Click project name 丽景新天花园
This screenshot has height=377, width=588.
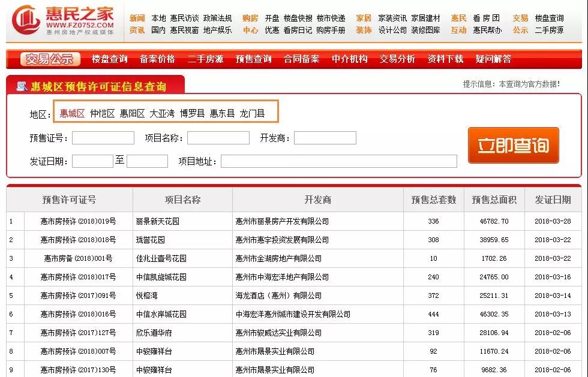157,221
